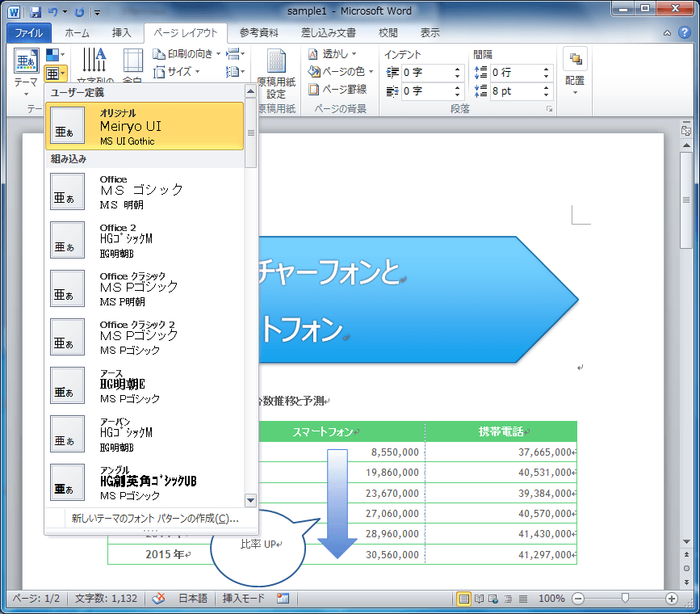Open the テーマ (Themes) gallery button

[x=26, y=72]
